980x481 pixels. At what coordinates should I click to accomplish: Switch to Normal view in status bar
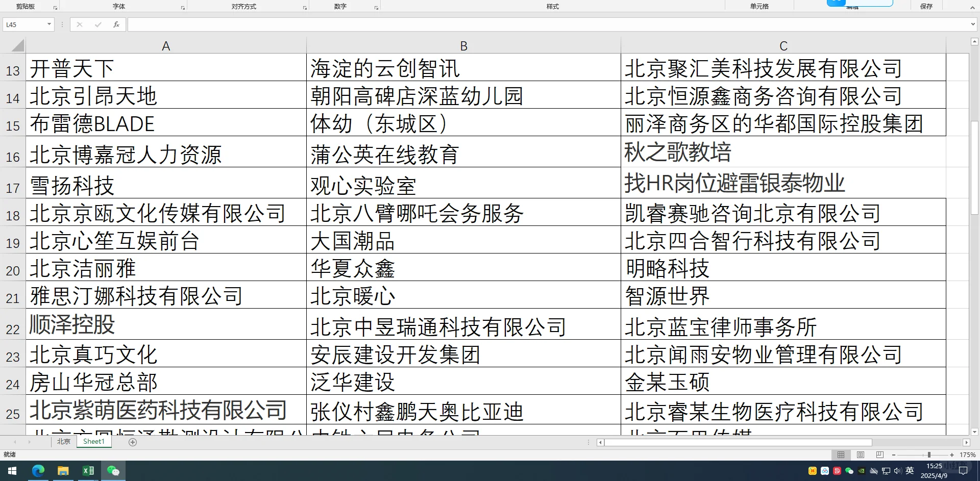pyautogui.click(x=841, y=454)
